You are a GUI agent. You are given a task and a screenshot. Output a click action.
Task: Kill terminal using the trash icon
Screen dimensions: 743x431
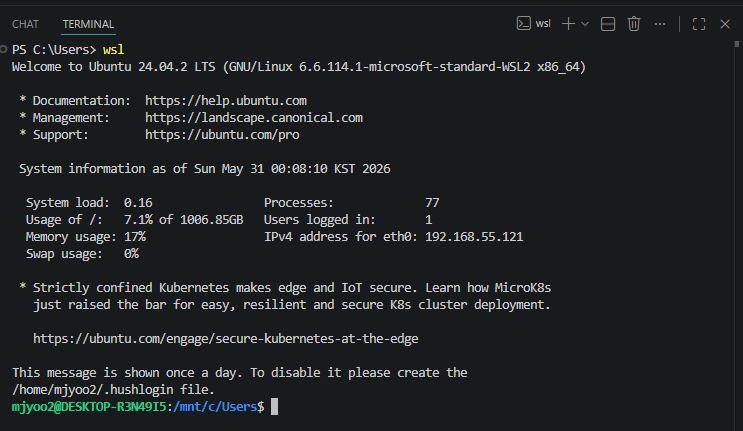pos(634,24)
